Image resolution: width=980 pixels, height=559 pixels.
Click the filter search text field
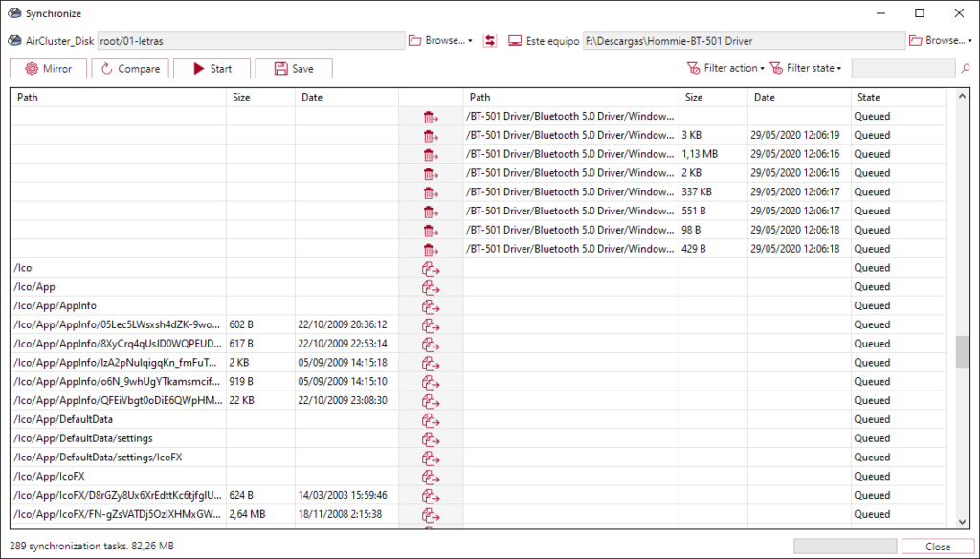pyautogui.click(x=903, y=68)
